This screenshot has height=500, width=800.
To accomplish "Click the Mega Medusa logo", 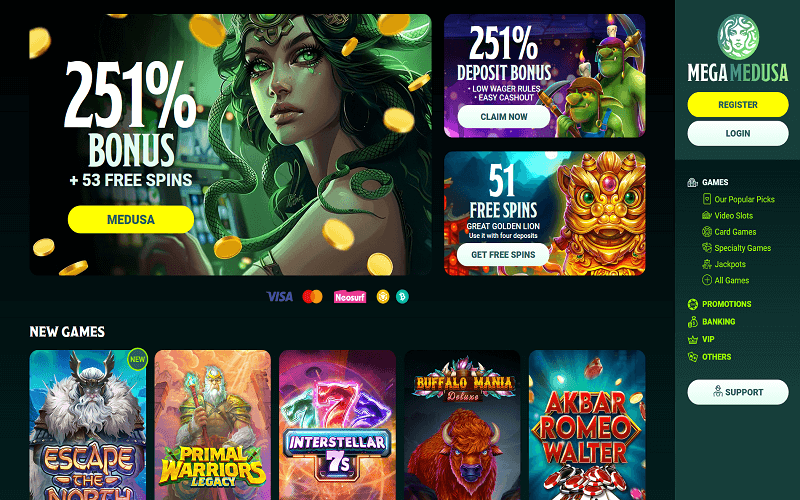I will (x=738, y=48).
